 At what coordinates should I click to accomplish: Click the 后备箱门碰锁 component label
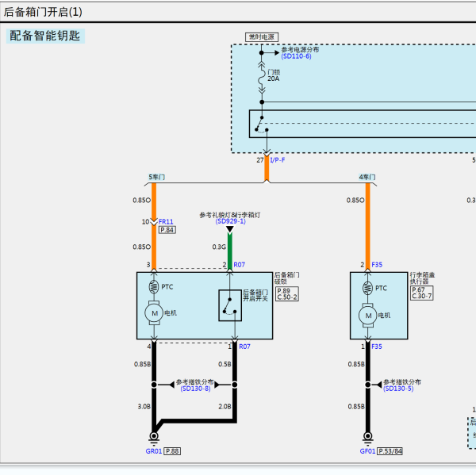[287, 278]
